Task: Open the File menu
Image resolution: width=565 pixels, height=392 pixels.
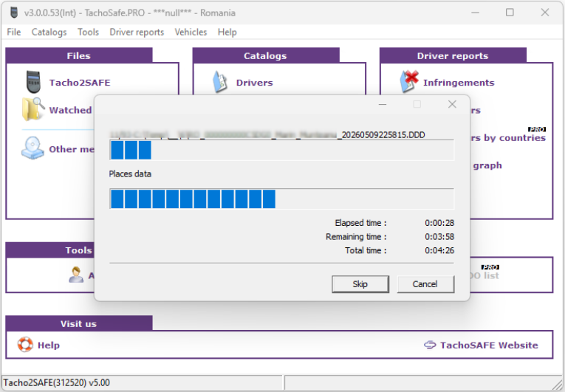Action: 14,32
